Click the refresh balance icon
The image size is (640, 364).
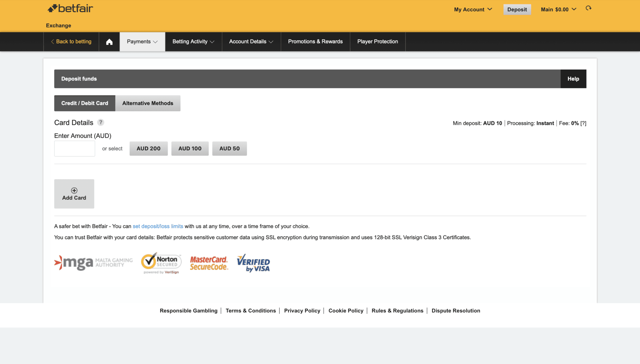coord(588,8)
